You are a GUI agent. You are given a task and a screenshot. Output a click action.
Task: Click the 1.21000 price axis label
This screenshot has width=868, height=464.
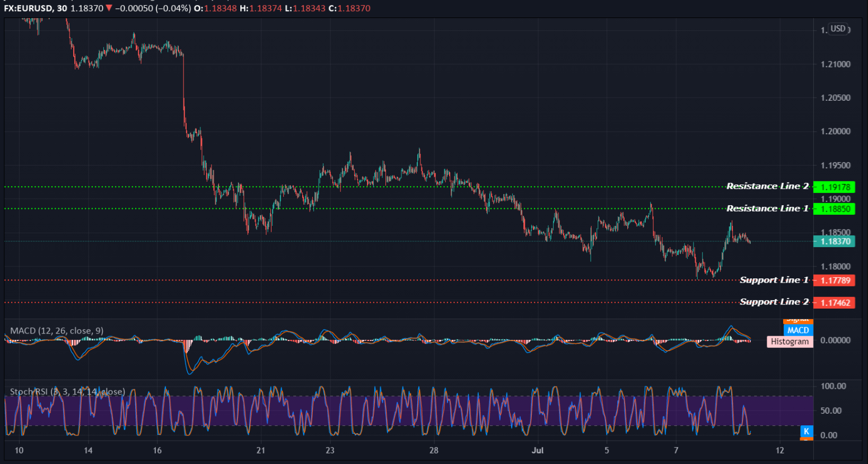[x=835, y=64]
